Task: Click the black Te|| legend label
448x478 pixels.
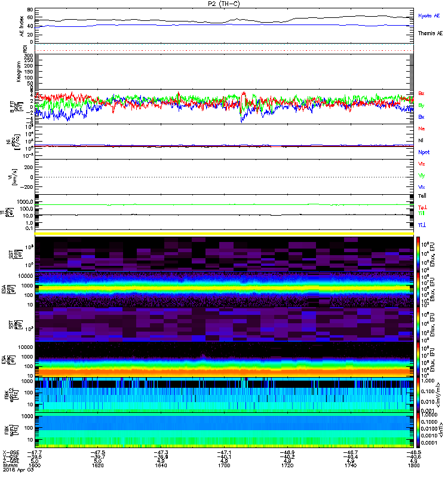Action: [x=422, y=196]
